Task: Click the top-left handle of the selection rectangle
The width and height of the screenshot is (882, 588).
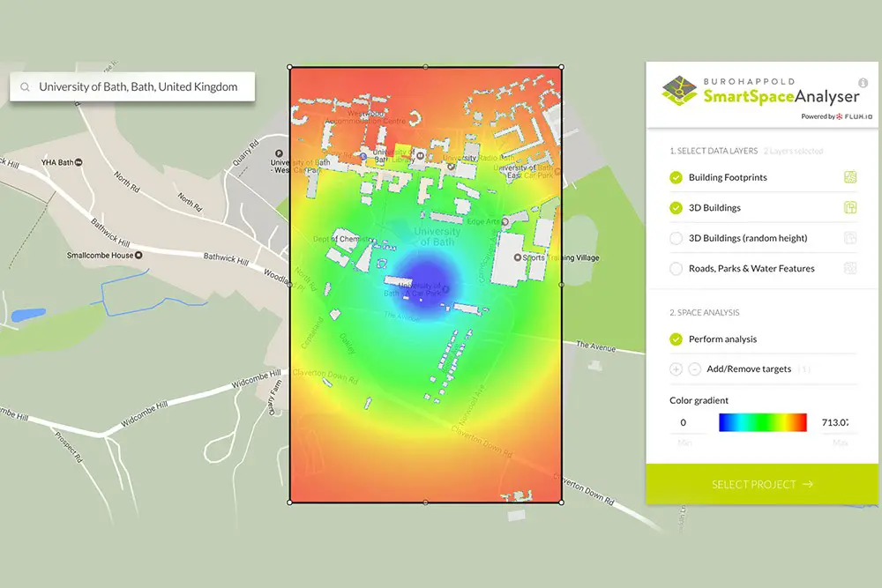Action: coord(289,67)
